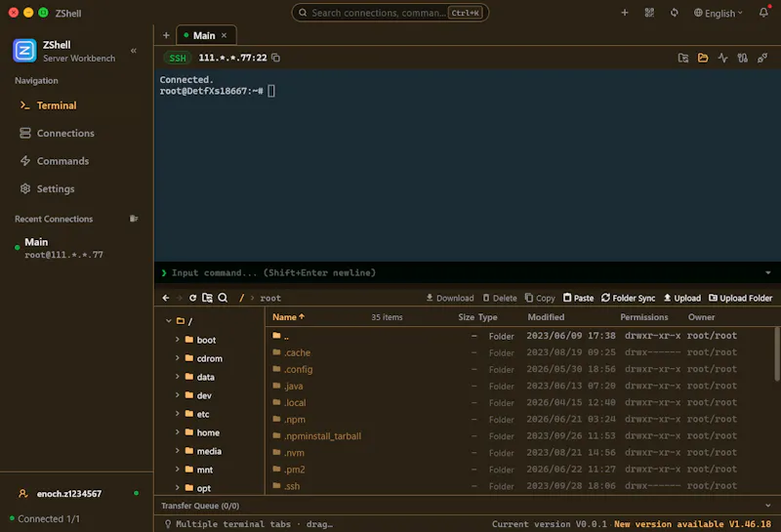
Task: Click the Copy button in file toolbar
Action: pos(540,298)
